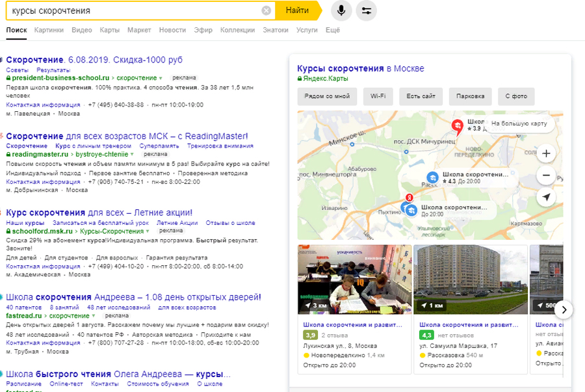Zoom out on the map
Image resolution: width=585 pixels, height=392 pixels.
546,176
